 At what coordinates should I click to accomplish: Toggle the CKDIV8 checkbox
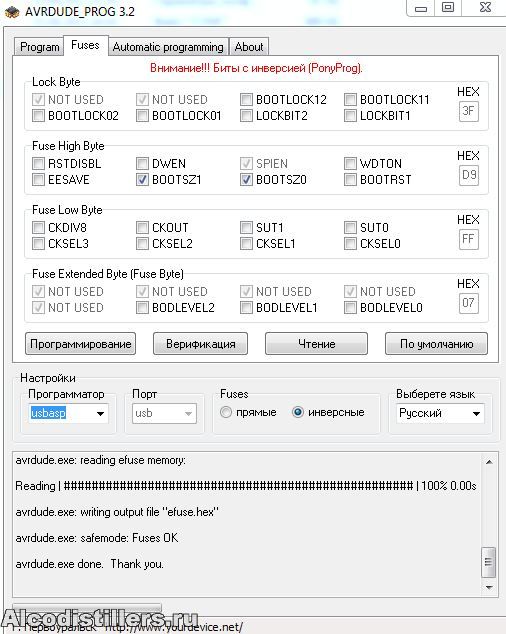pyautogui.click(x=38, y=228)
